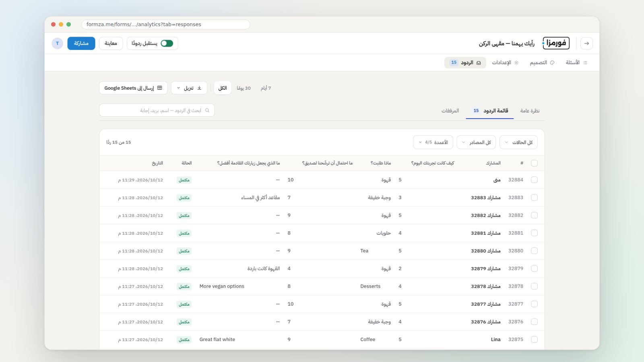Select checkbox for response 32876
644x362 pixels.
[534, 322]
